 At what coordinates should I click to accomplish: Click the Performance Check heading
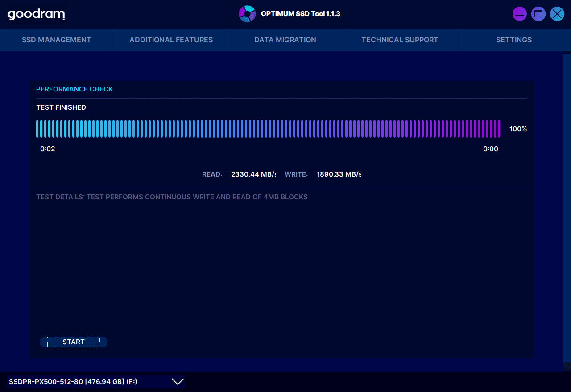[74, 89]
